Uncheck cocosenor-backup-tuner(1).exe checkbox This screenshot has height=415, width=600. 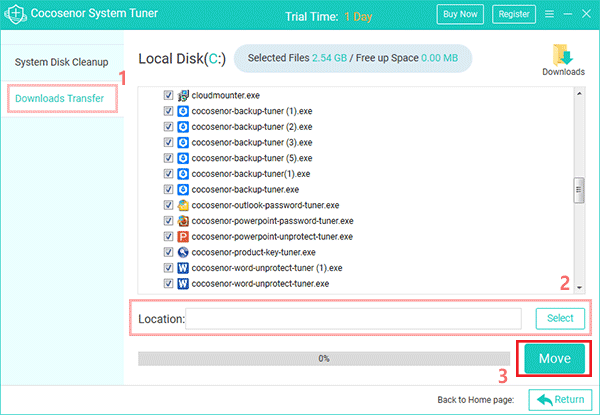tap(168, 173)
